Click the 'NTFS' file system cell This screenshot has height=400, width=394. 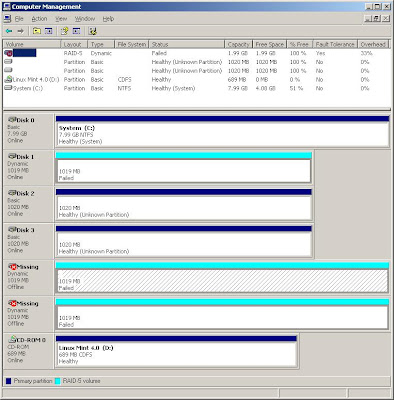124,88
